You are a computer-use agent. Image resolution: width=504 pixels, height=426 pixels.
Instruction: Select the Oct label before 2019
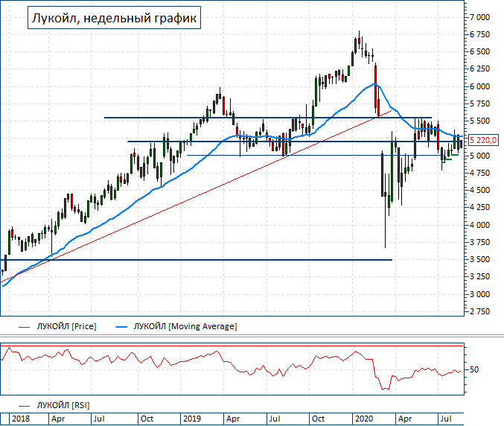(147, 419)
